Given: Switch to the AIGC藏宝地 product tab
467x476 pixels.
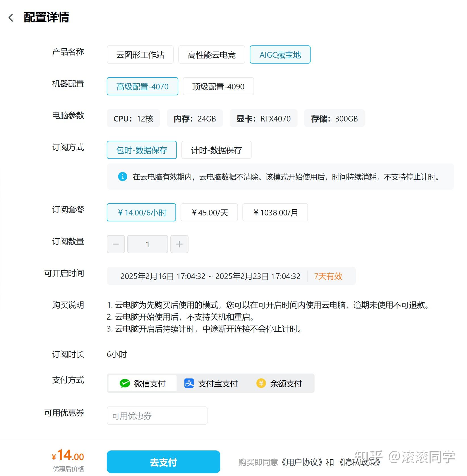Looking at the screenshot, I should 280,54.
